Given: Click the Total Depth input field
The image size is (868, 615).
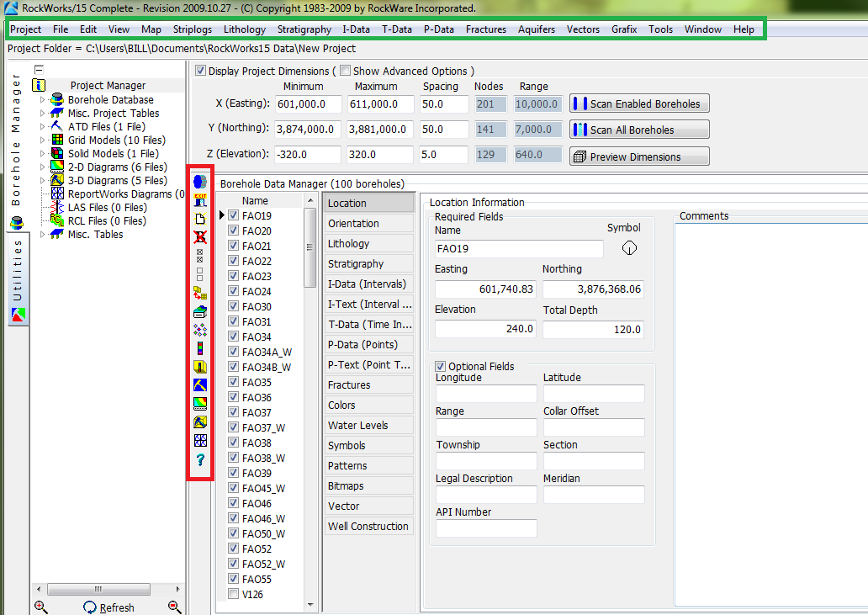Looking at the screenshot, I should tap(593, 329).
